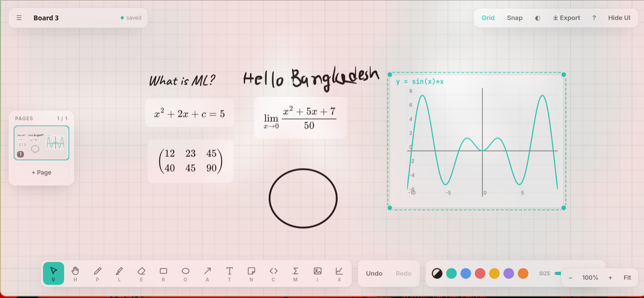Select the Sticky Note tool
This screenshot has height=298, width=644.
pyautogui.click(x=251, y=273)
